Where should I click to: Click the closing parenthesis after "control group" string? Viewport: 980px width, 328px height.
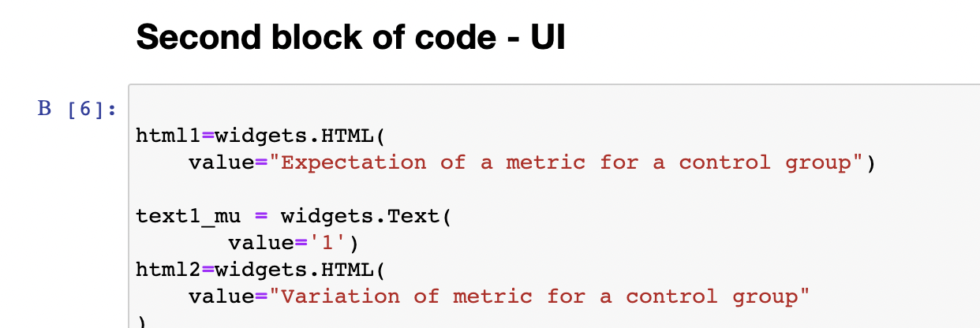[871, 162]
